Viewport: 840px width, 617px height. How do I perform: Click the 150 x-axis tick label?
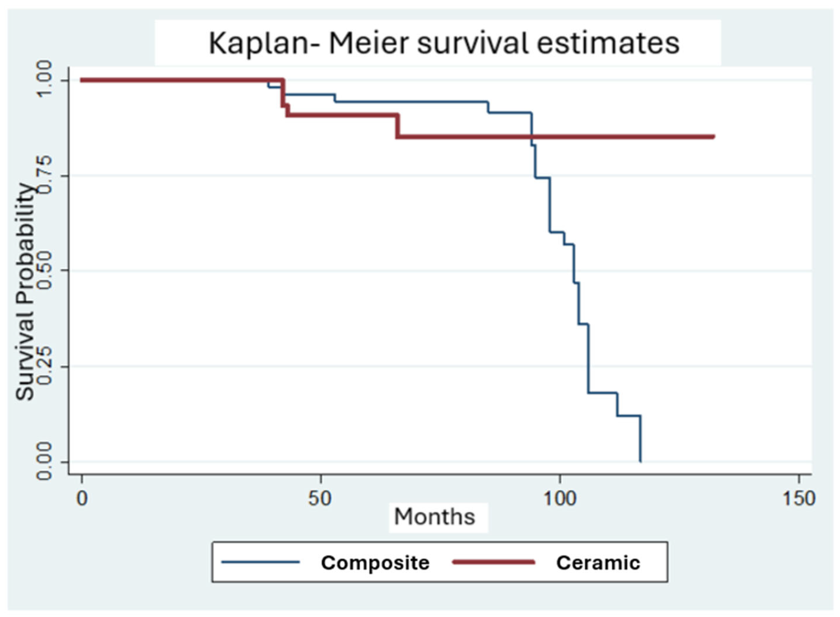point(798,498)
